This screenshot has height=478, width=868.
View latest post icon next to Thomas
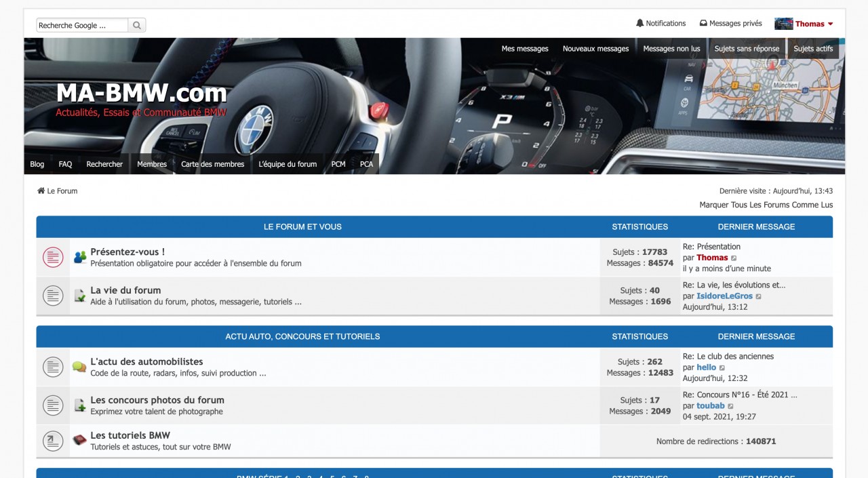(x=734, y=258)
